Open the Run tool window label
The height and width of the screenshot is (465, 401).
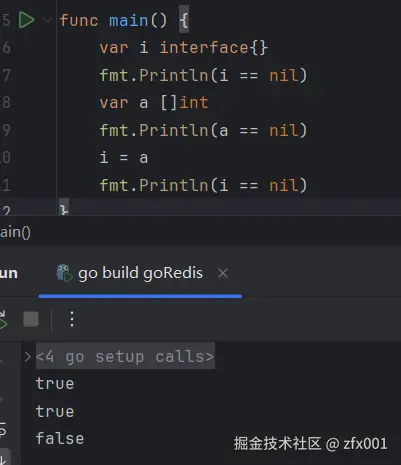9,273
